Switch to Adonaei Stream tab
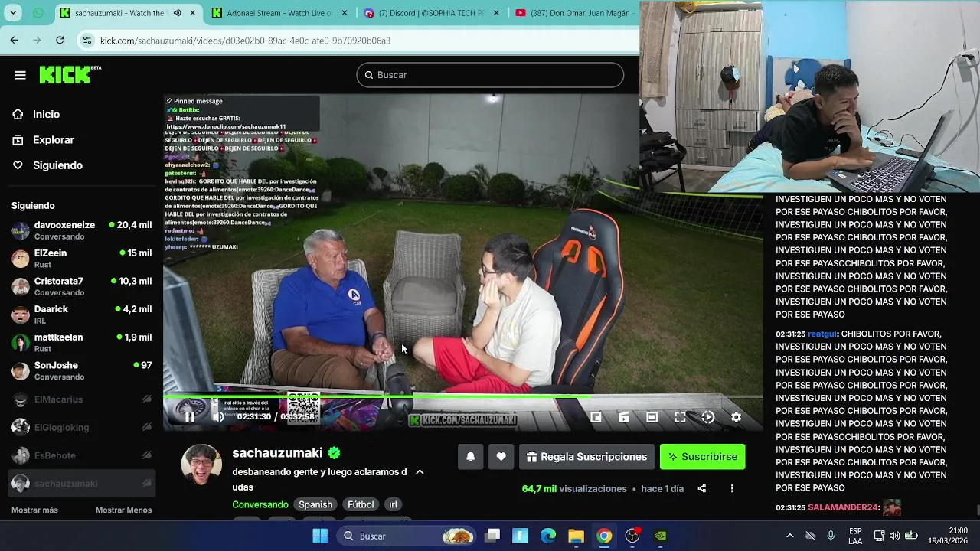 pyautogui.click(x=280, y=13)
